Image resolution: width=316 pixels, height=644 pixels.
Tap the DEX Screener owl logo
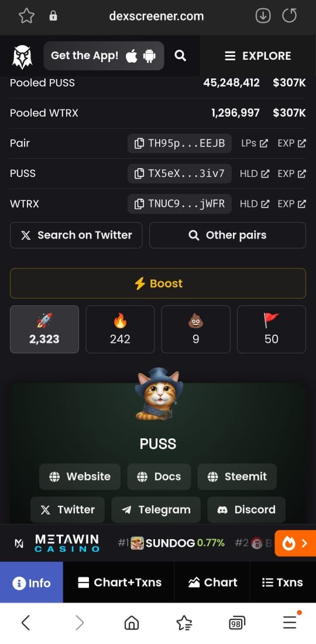click(22, 56)
